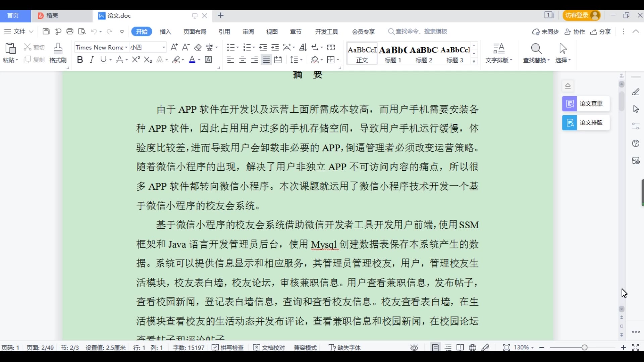
Task: Open the 页面布局 ribbon tab
Action: pos(195,32)
